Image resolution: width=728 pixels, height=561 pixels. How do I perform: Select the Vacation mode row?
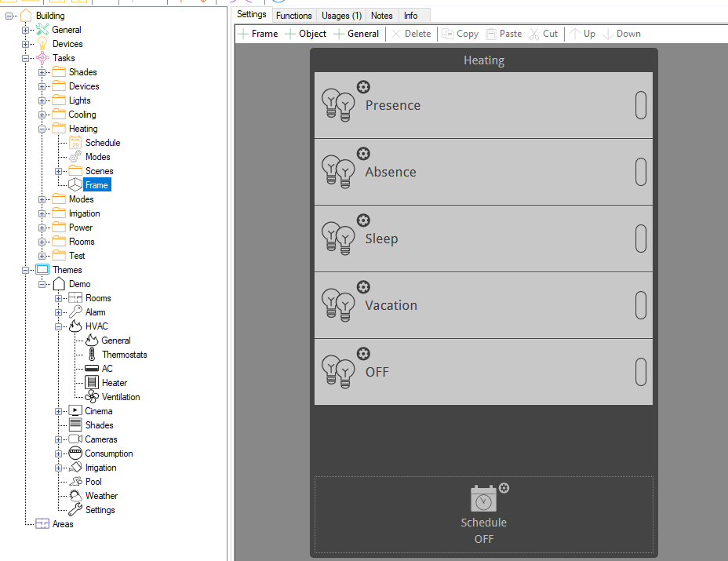(x=483, y=305)
